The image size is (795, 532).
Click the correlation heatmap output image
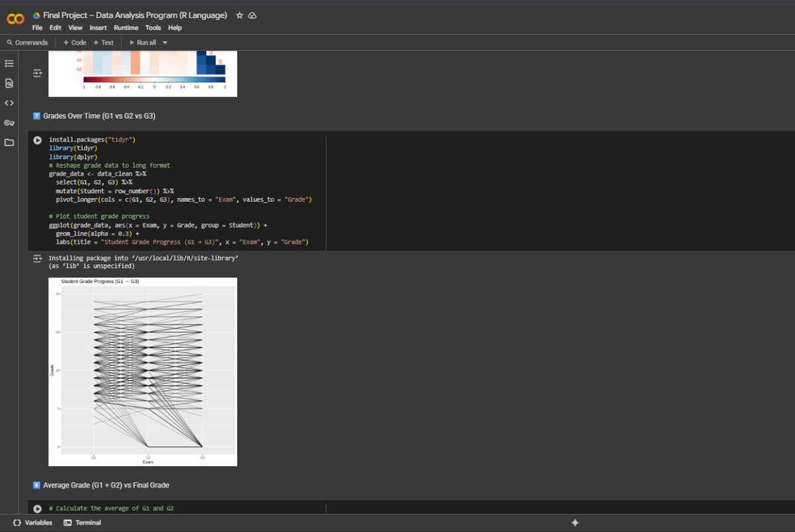(142, 74)
